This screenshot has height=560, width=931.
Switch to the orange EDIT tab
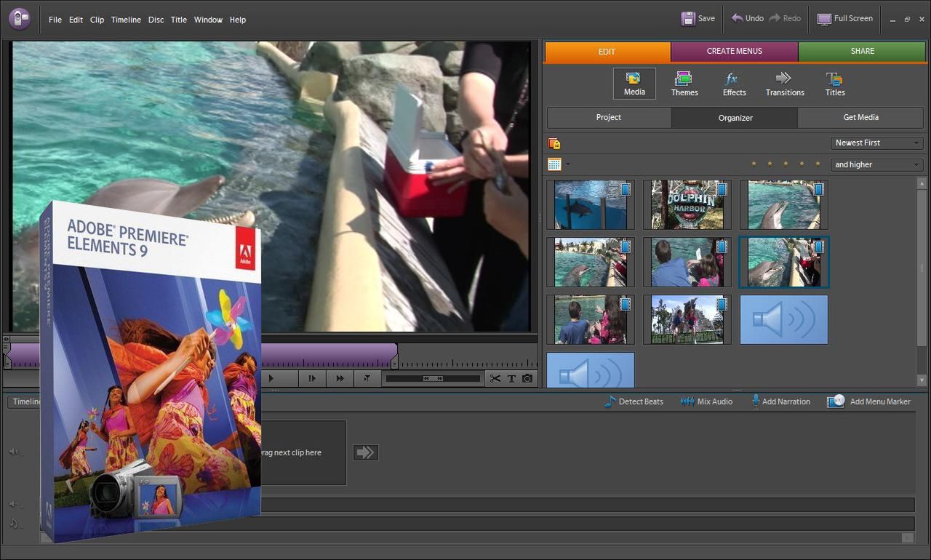coord(607,52)
